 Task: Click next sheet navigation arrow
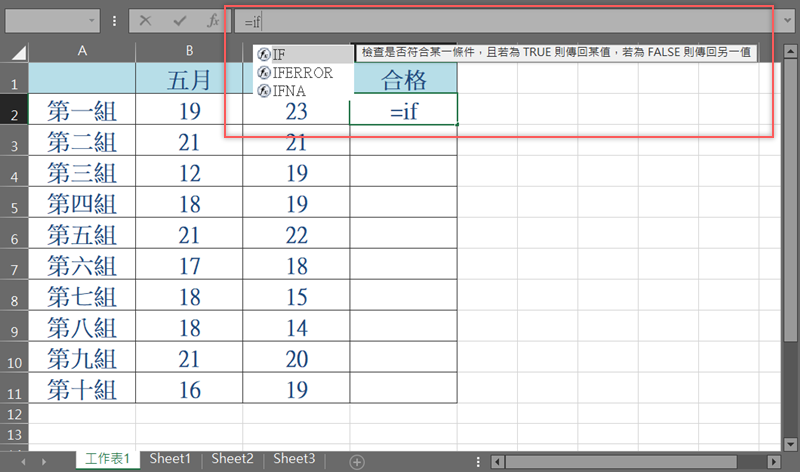pyautogui.click(x=44, y=462)
